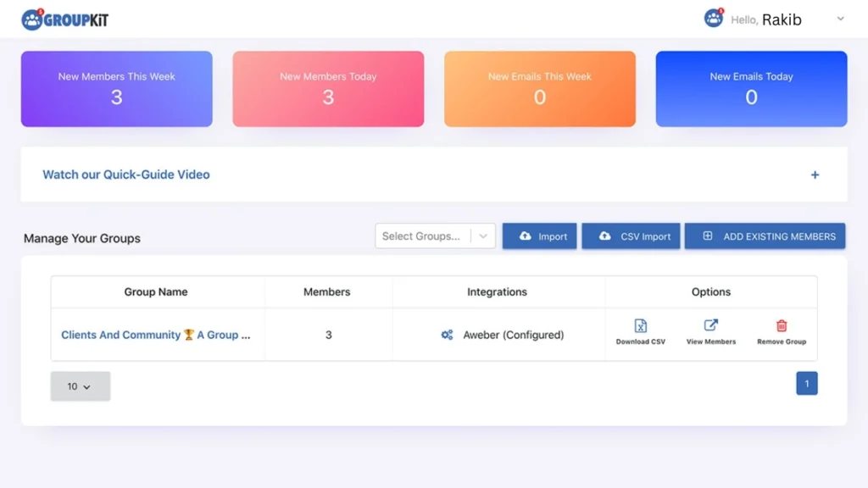The height and width of the screenshot is (488, 868).
Task: Open the user account dropdown chevron
Action: pos(840,19)
